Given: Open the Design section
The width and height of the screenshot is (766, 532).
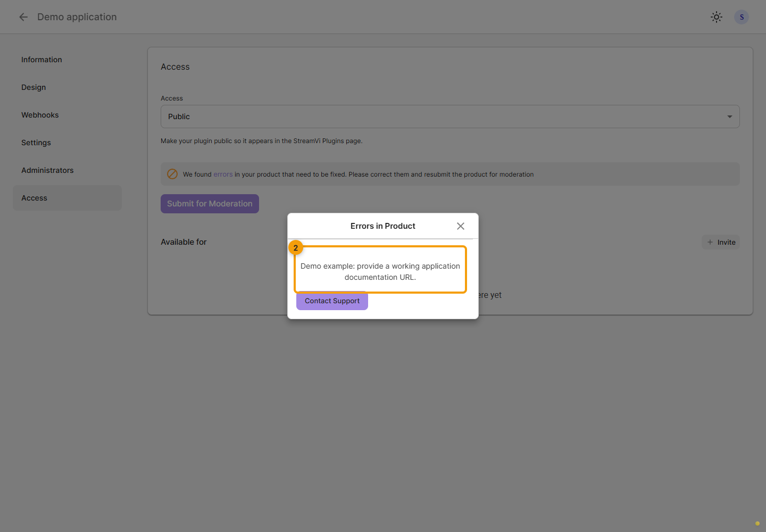Looking at the screenshot, I should (x=67, y=87).
